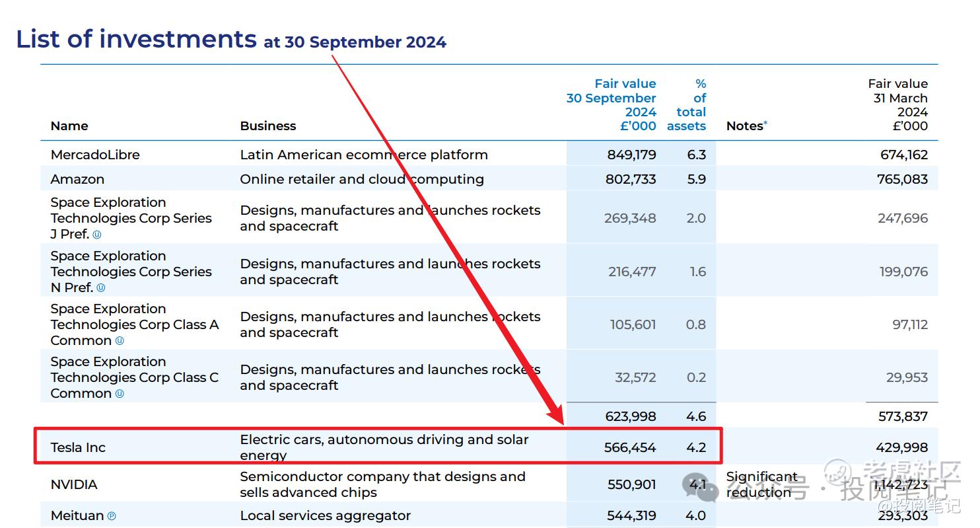Select the 'at 30 September 2024' subtitle
The width and height of the screenshot is (980, 528).
point(355,42)
